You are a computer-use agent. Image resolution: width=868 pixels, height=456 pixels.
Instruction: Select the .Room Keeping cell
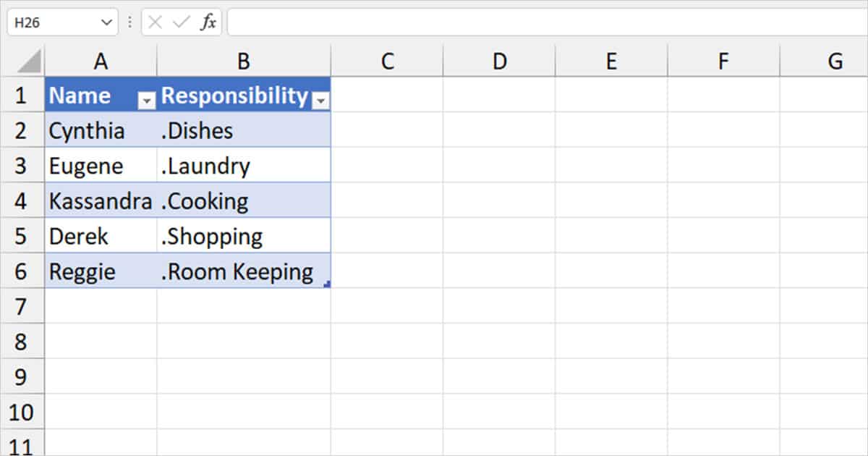[244, 271]
